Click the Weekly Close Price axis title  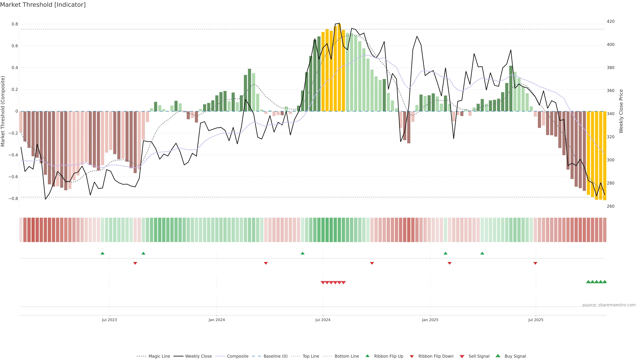click(x=621, y=111)
